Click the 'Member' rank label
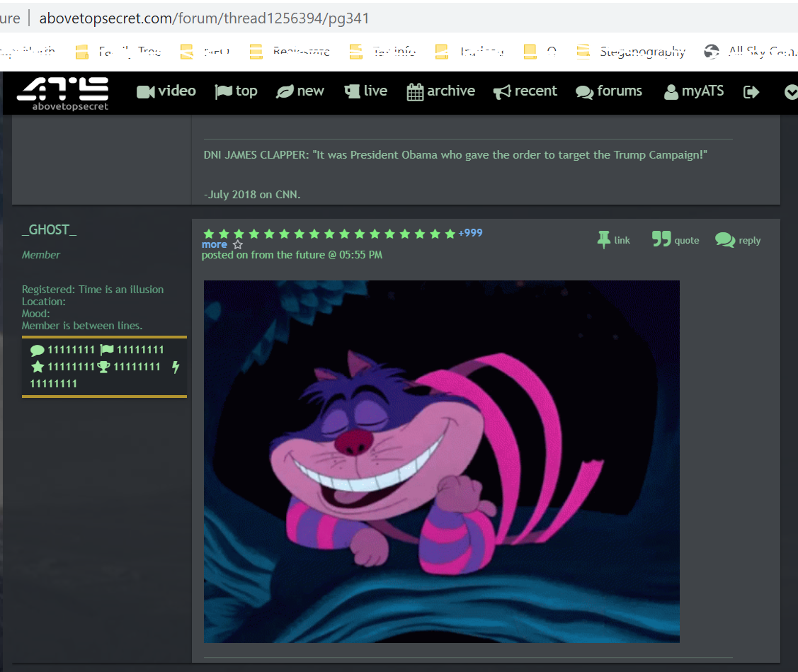Viewport: 798px width, 672px height. (41, 254)
